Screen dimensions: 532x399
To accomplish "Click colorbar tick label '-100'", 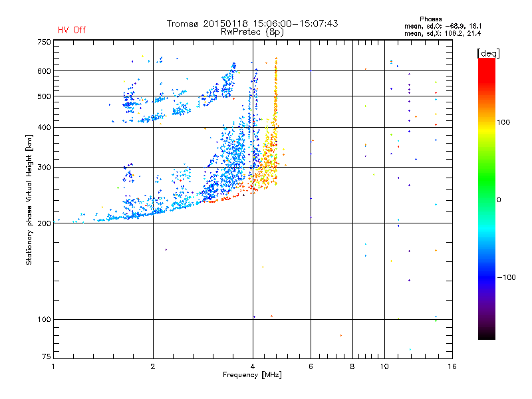I will click(x=506, y=277).
